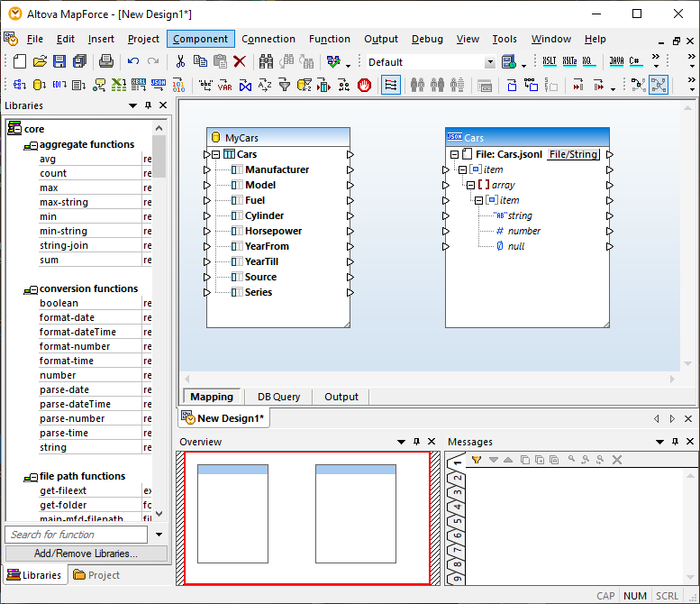700x604 pixels.
Task: Click the Save file toolbar icon
Action: click(59, 62)
